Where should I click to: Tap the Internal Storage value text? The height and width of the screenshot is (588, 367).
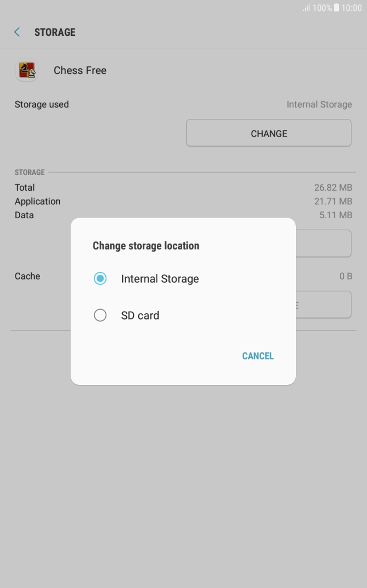(x=319, y=104)
